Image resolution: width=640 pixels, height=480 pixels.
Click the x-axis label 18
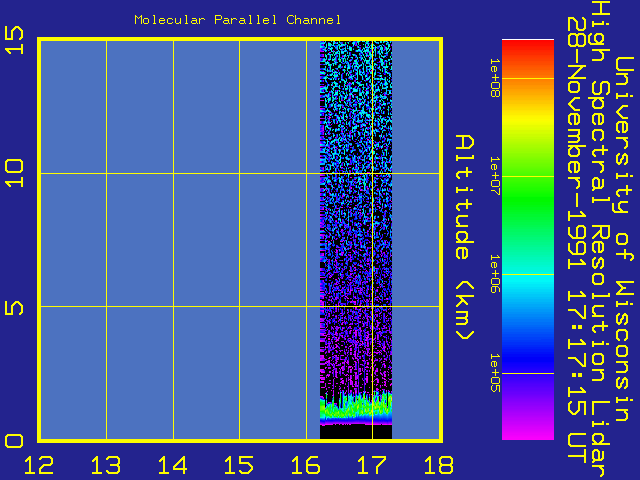tap(439, 465)
